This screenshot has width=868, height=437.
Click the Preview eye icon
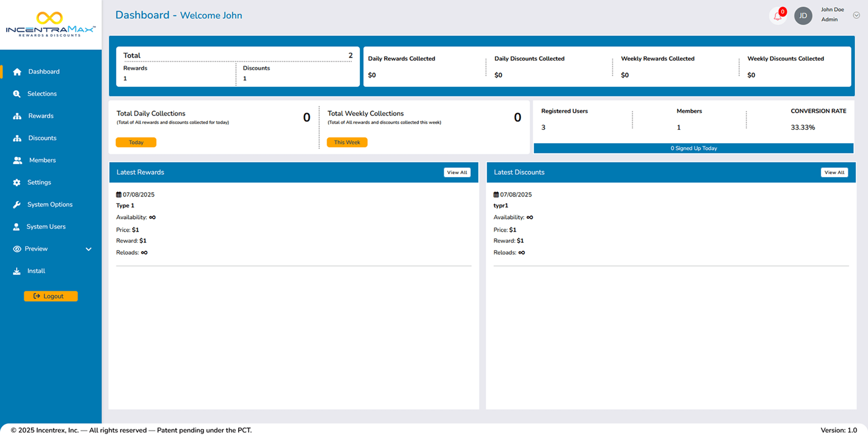click(x=17, y=249)
